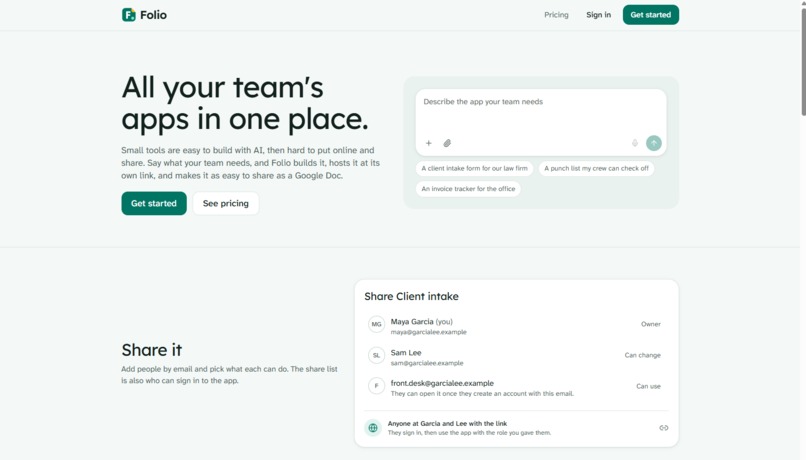Click the microphone icon in prompt box
806x460 pixels.
pyautogui.click(x=635, y=143)
